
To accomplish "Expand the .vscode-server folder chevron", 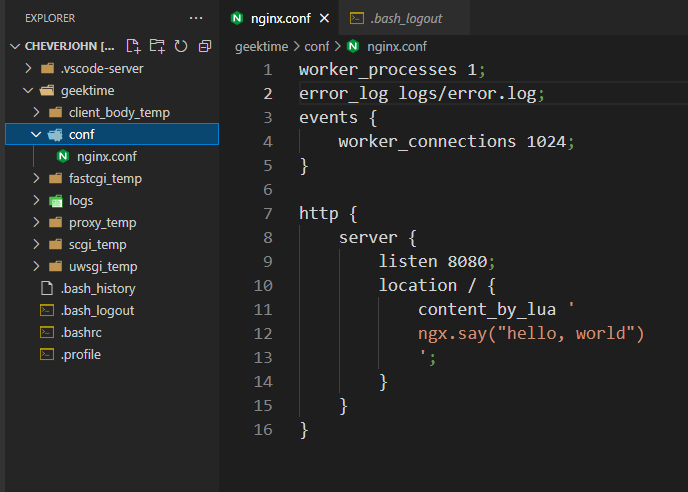I will (29, 68).
